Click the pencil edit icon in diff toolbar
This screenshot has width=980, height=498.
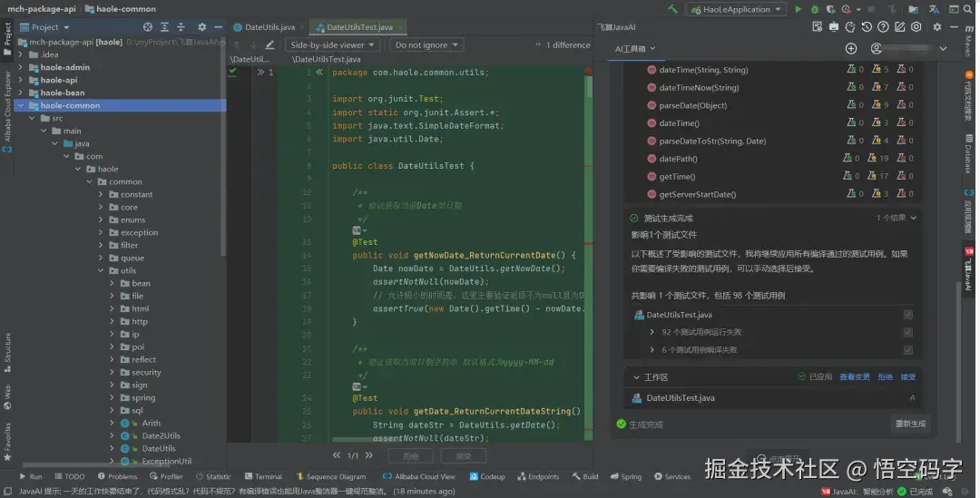tap(269, 45)
